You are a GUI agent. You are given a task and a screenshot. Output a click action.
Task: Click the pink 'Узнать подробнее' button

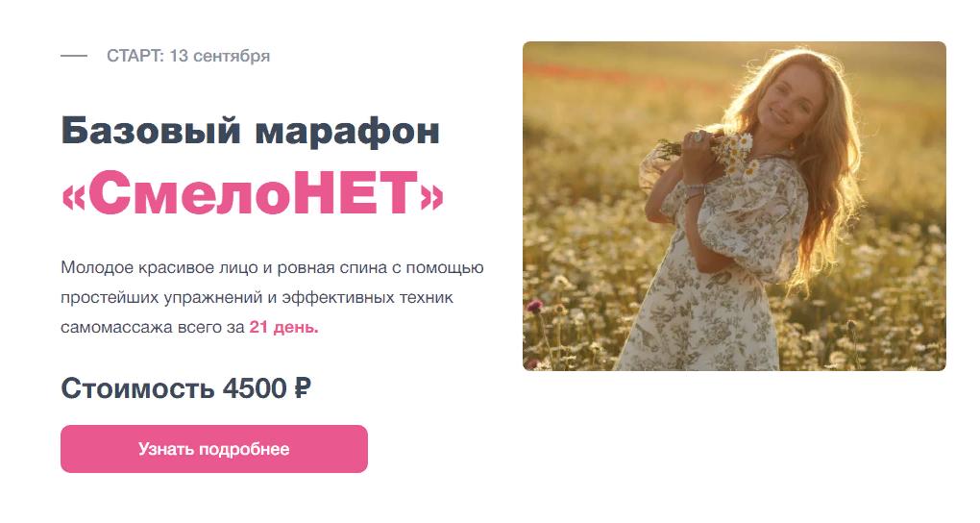tap(213, 449)
